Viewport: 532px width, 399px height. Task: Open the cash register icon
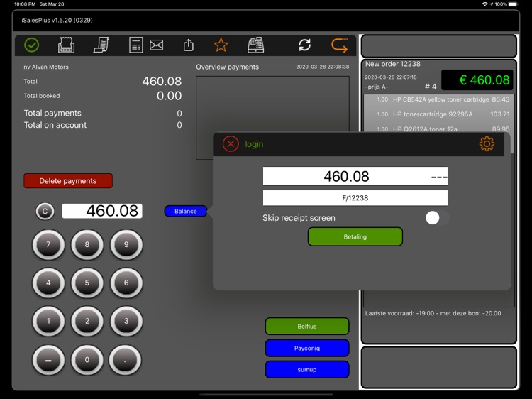(x=256, y=45)
